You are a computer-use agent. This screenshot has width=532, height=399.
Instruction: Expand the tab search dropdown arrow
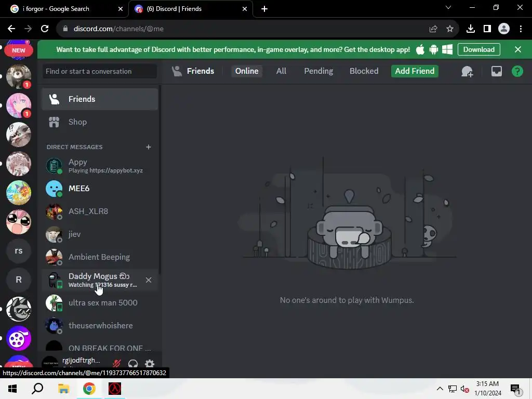(x=448, y=7)
